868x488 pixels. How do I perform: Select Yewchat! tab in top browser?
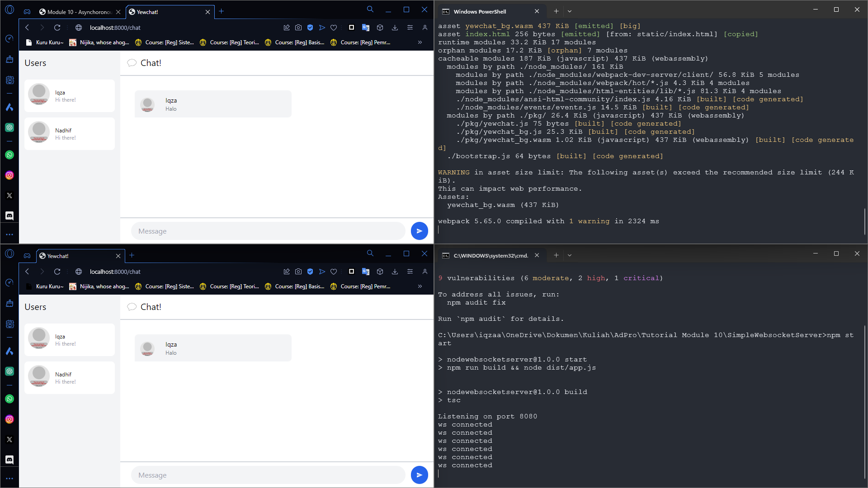(x=170, y=12)
